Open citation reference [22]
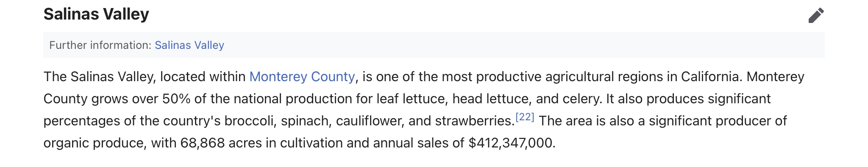This screenshot has height=167, width=868. tap(525, 117)
